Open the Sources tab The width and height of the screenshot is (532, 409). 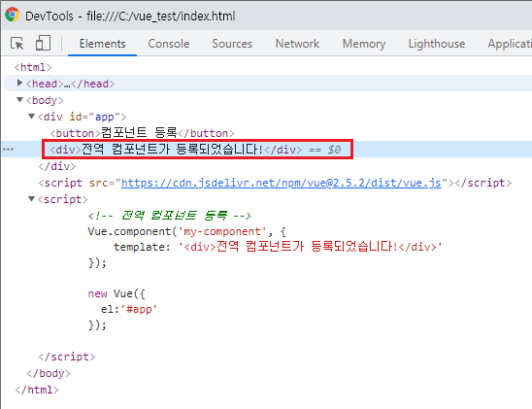[x=232, y=44]
